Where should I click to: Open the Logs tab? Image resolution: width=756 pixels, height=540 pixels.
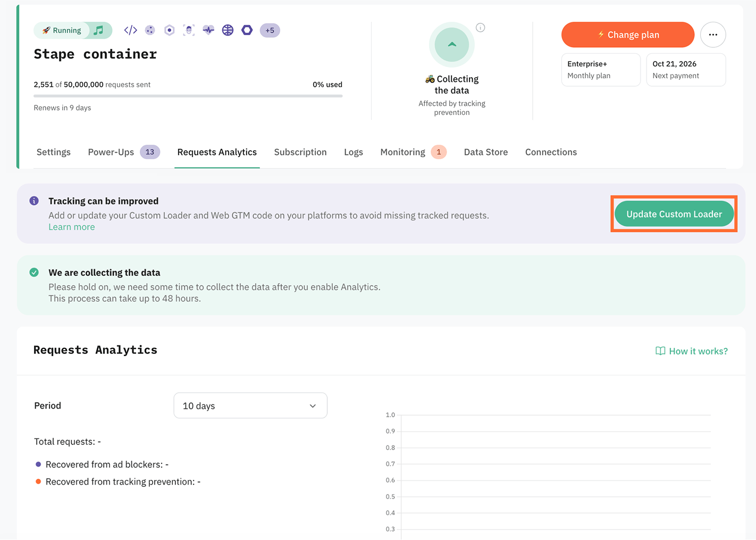[x=354, y=152]
